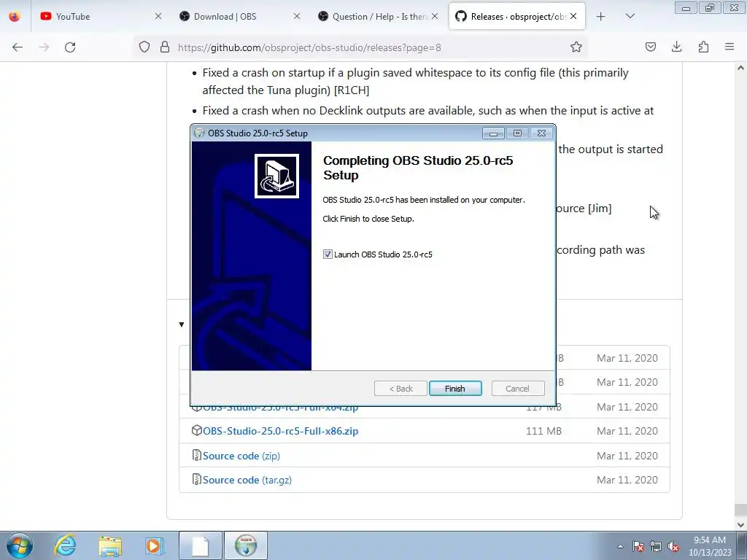747x560 pixels.
Task: Open Windows Media Player from the taskbar
Action: [153, 545]
